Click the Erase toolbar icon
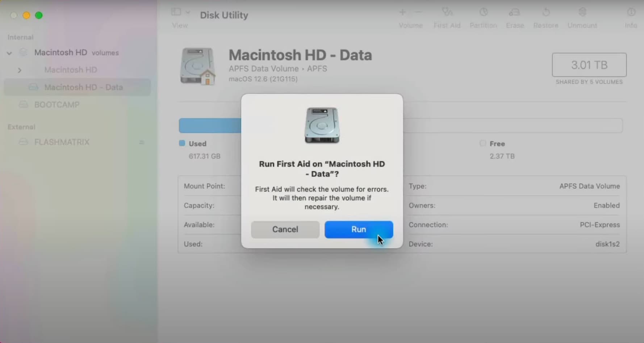The width and height of the screenshot is (644, 343). tap(514, 12)
